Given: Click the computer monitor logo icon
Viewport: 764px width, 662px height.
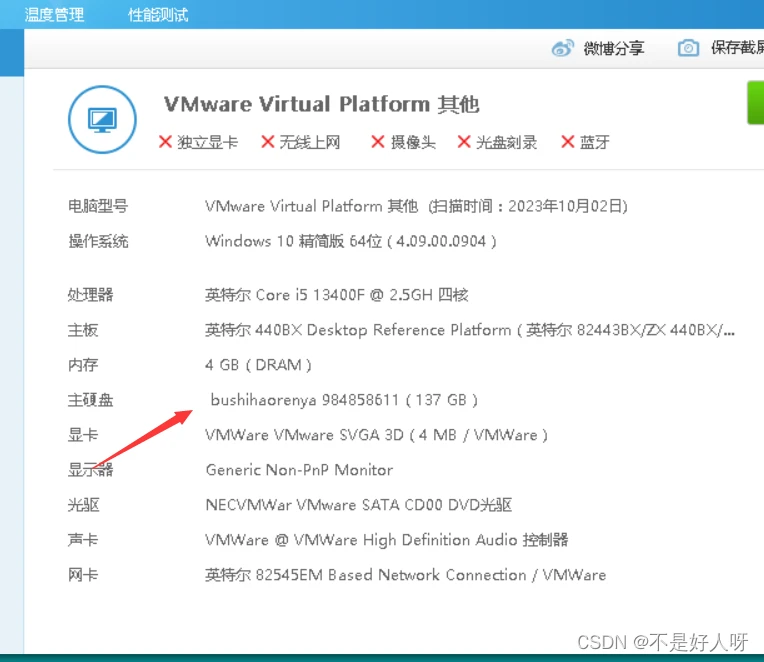Looking at the screenshot, I should (102, 119).
